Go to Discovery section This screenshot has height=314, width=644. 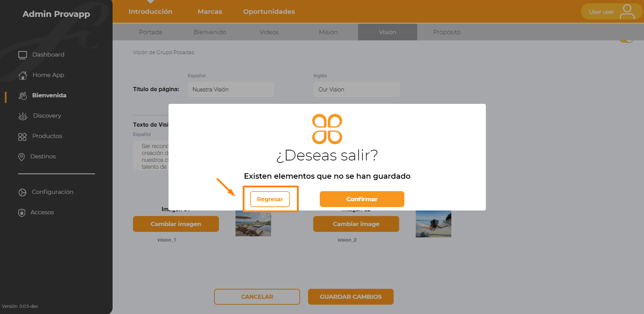click(x=47, y=116)
